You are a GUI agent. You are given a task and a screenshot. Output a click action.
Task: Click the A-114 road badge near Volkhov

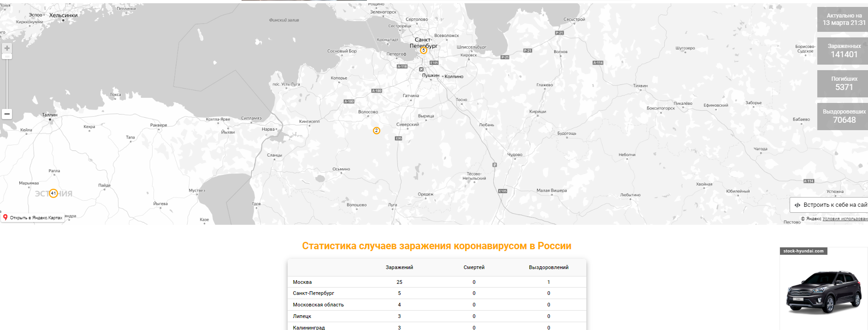coord(598,63)
